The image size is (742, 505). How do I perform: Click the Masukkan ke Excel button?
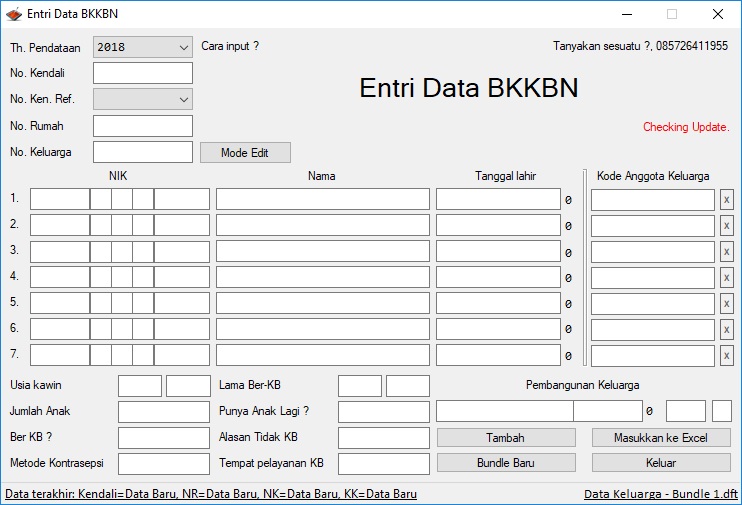(661, 438)
